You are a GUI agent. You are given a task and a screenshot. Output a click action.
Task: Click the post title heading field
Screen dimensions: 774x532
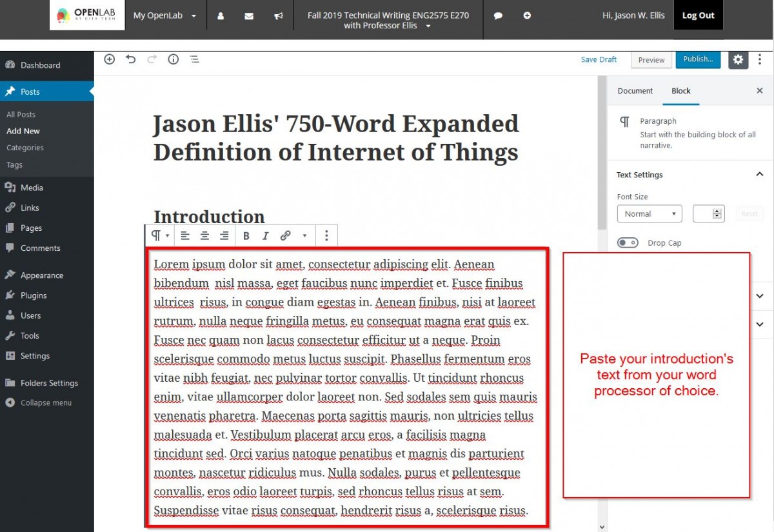(336, 138)
